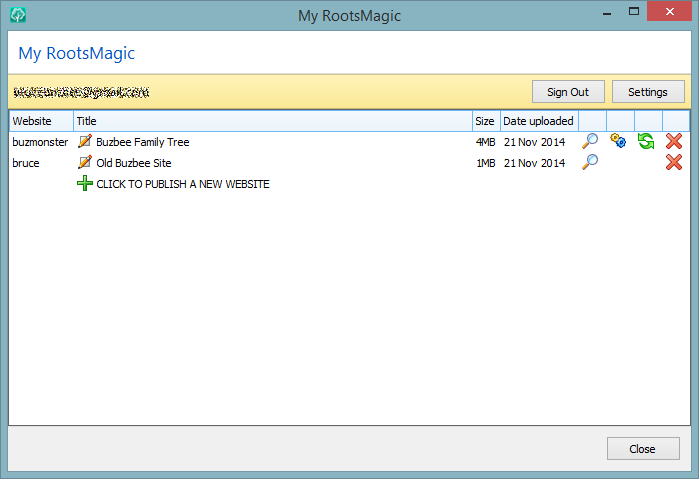Select the Old Buzbee Site title
This screenshot has height=479, width=699.
pyautogui.click(x=134, y=163)
